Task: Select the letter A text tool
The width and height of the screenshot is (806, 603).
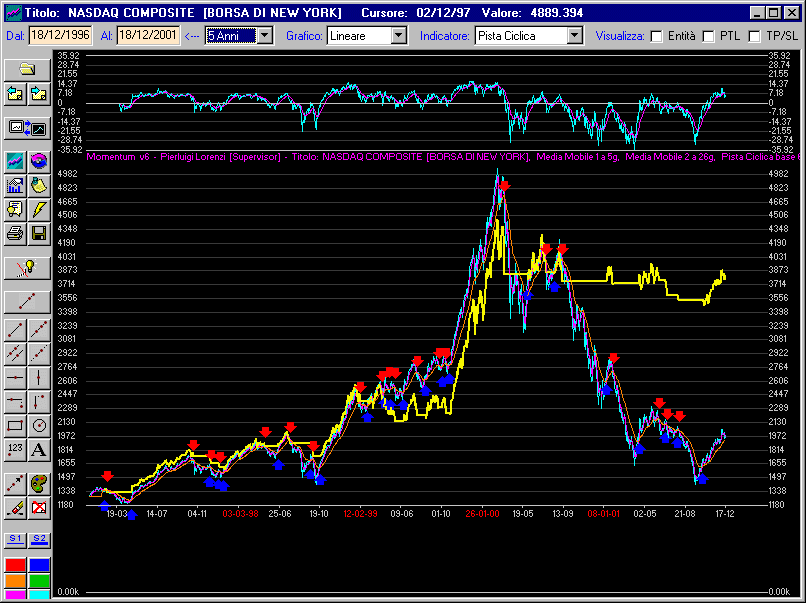Action: (39, 450)
